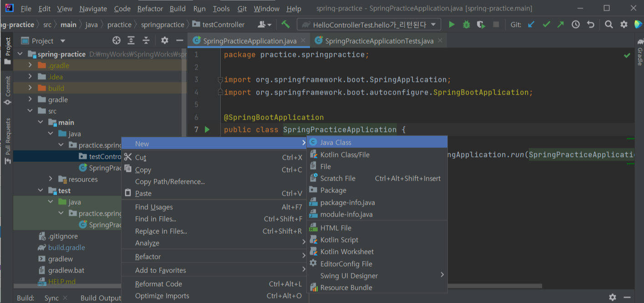Viewport: 644px width, 303px height.
Task: Click run gutter icon beside line 7
Action: coord(208,130)
